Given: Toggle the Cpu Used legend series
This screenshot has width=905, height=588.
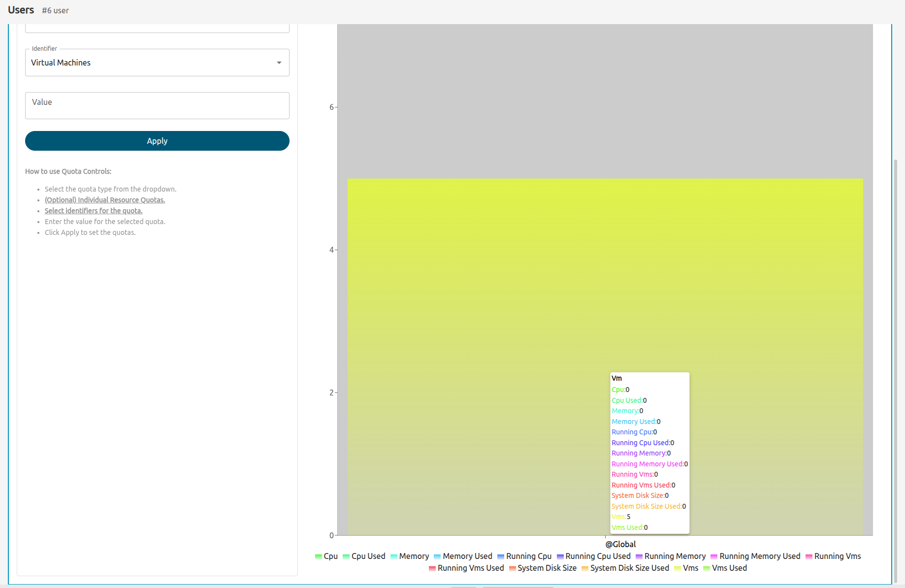Looking at the screenshot, I should pyautogui.click(x=364, y=556).
